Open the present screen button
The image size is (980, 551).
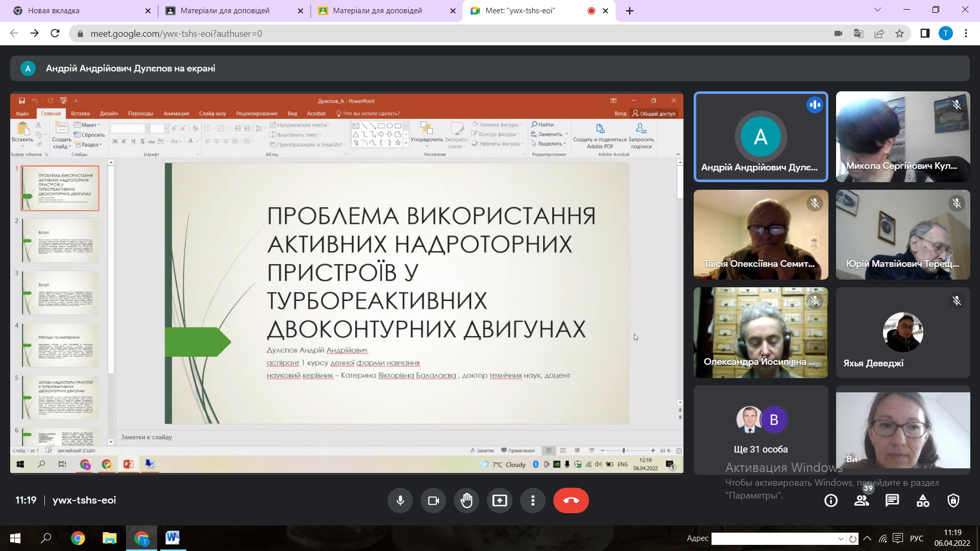point(499,500)
